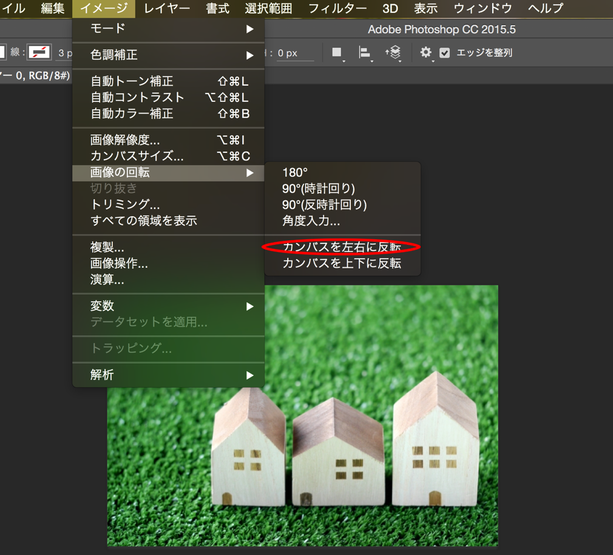Toggle the エッジを整列 checkbox
This screenshot has width=613, height=555.
[x=445, y=53]
